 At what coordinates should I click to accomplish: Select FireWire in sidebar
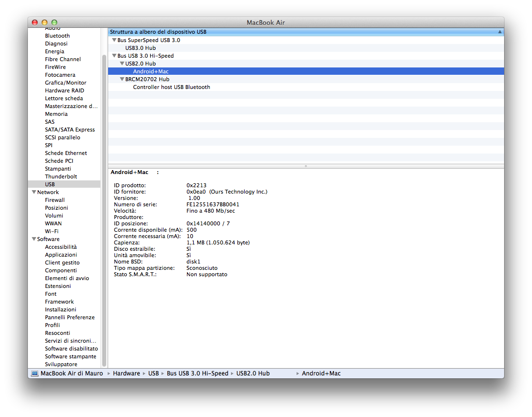pos(55,67)
